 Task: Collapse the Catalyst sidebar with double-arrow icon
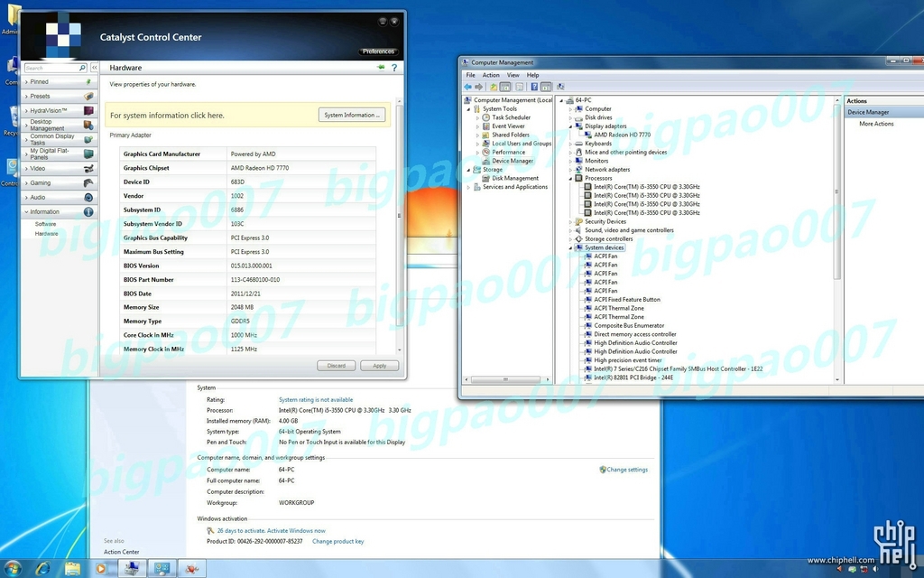94,68
